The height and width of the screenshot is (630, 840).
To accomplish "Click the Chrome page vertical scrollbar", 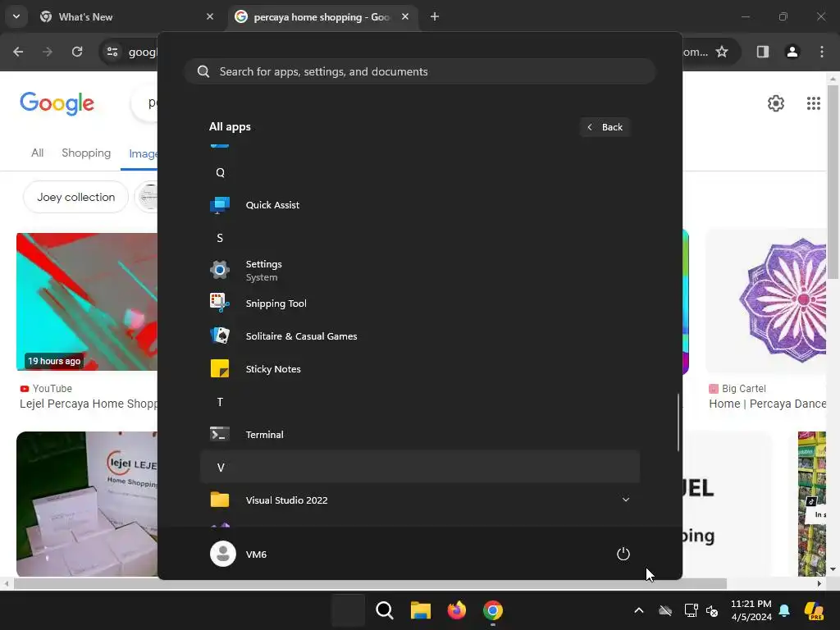I will point(833,182).
